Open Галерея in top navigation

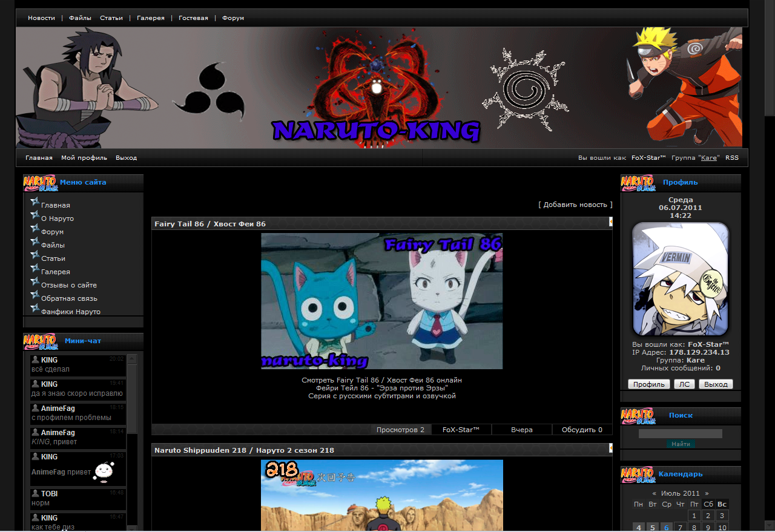pyautogui.click(x=151, y=18)
